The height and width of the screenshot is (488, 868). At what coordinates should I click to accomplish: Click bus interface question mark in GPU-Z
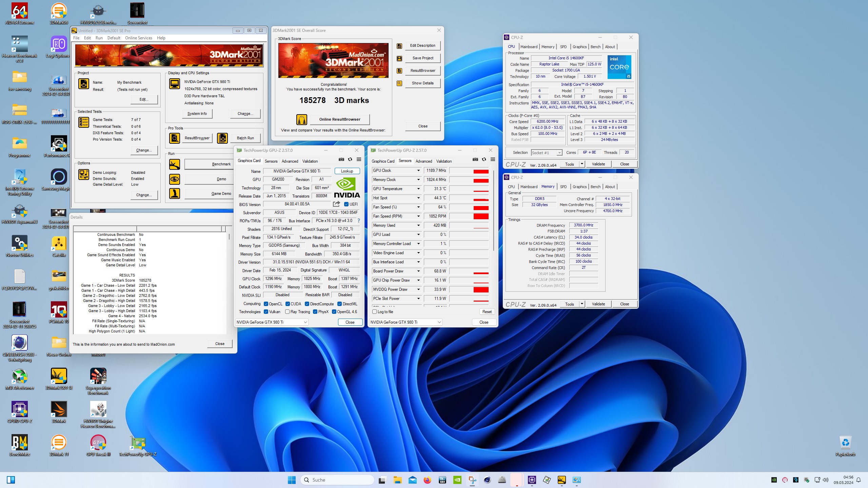pyautogui.click(x=359, y=221)
